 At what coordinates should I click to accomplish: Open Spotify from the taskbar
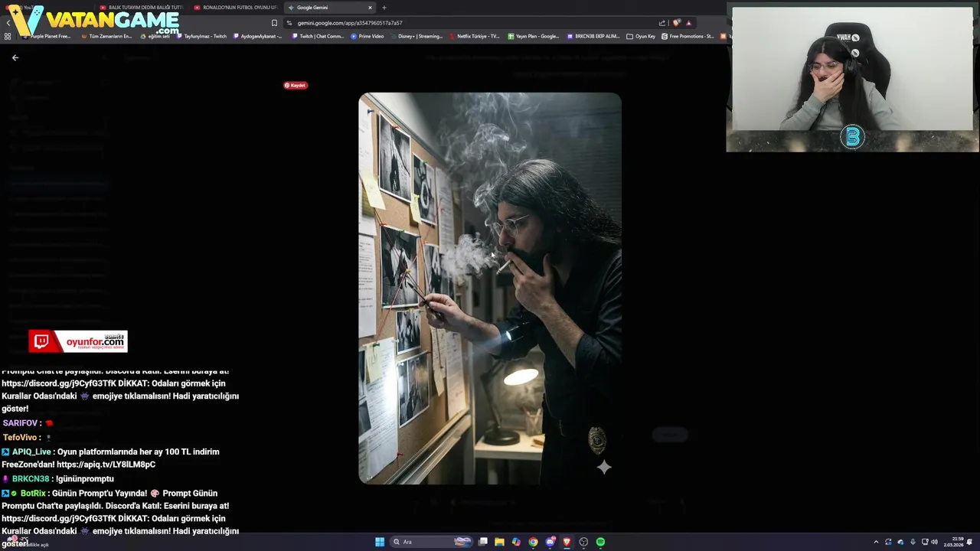coord(600,542)
